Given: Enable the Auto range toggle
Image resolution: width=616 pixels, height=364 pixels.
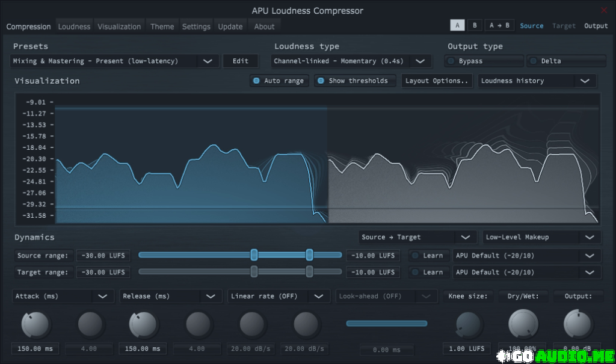Looking at the screenshot, I should click(x=279, y=81).
